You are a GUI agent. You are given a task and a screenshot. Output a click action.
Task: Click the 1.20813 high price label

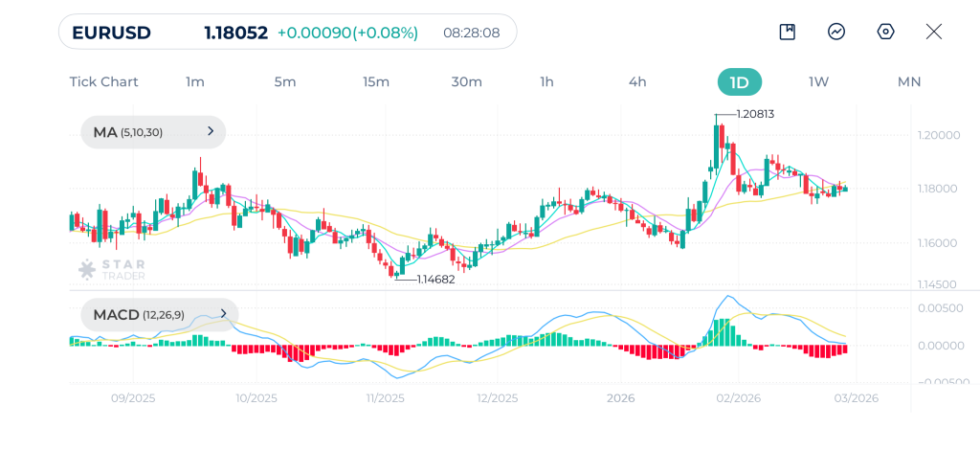(755, 114)
